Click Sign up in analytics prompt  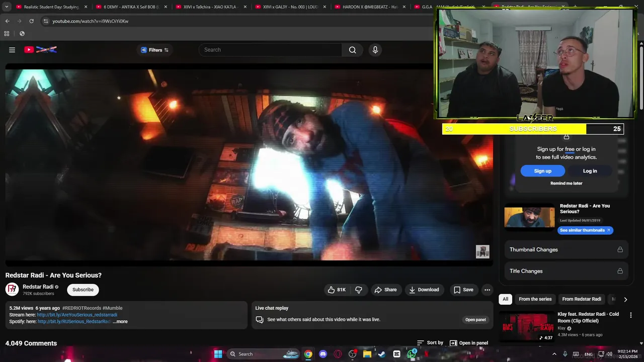pyautogui.click(x=543, y=171)
